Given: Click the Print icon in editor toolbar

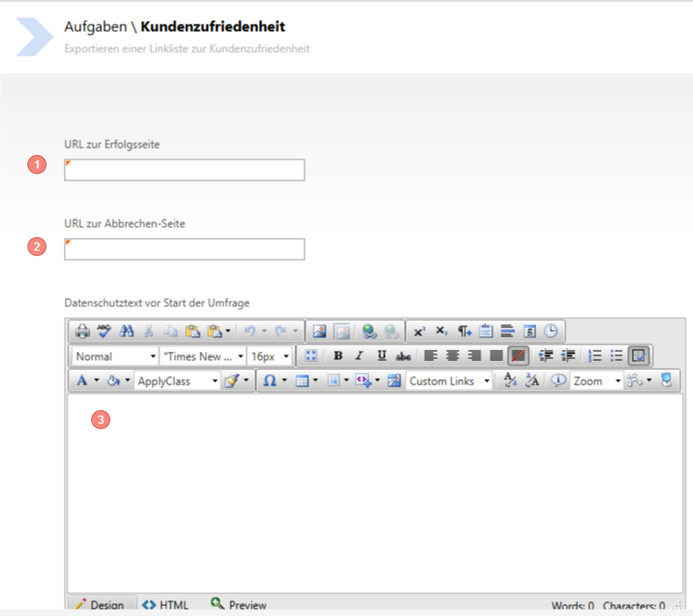Looking at the screenshot, I should tap(82, 332).
